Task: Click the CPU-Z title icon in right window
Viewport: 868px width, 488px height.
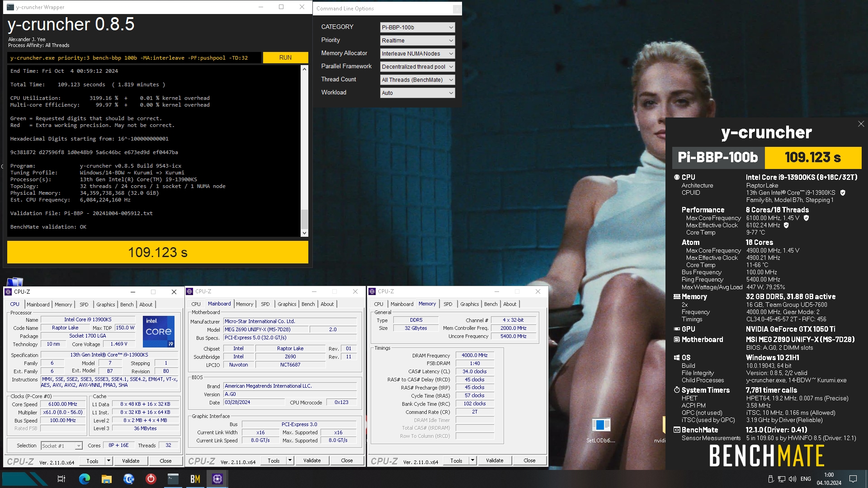Action: (373, 291)
